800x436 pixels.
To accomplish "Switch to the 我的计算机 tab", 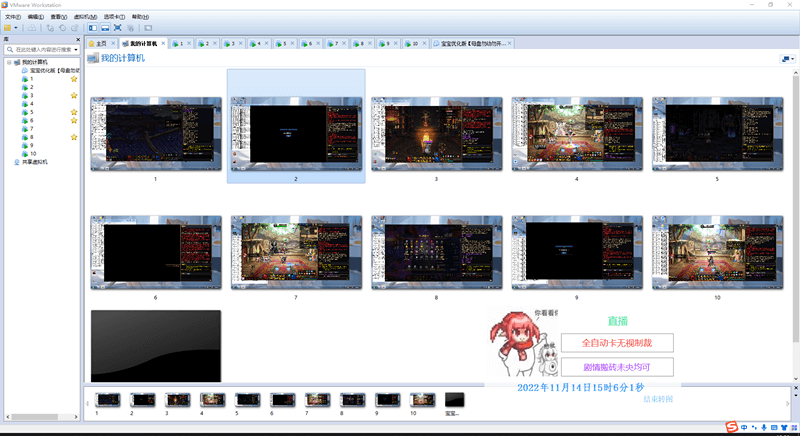I will pos(143,44).
